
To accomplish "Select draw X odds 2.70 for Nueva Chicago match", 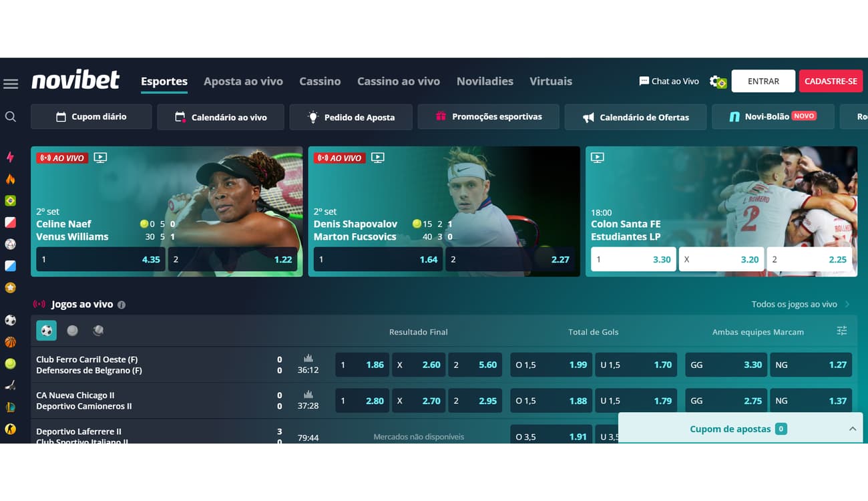I will coord(419,401).
